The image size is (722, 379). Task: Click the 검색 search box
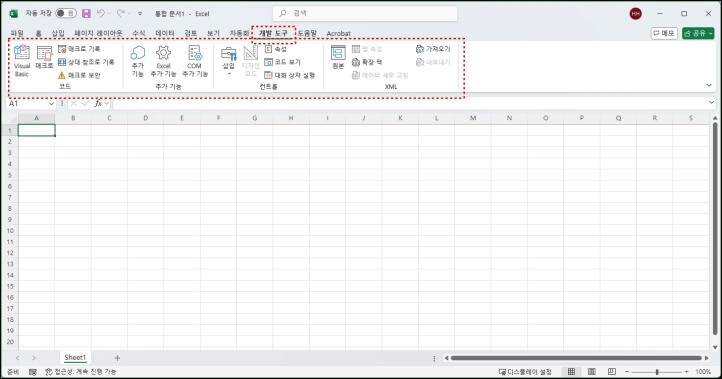[x=365, y=13]
